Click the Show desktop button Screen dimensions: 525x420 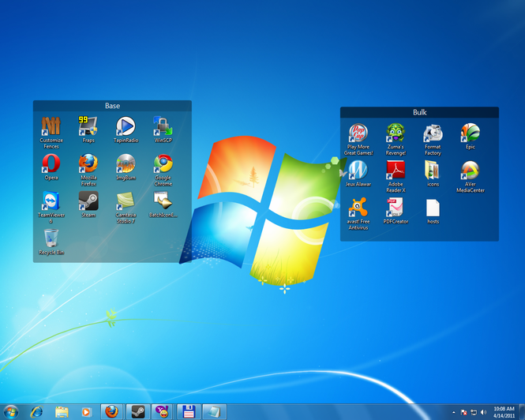pyautogui.click(x=522, y=411)
